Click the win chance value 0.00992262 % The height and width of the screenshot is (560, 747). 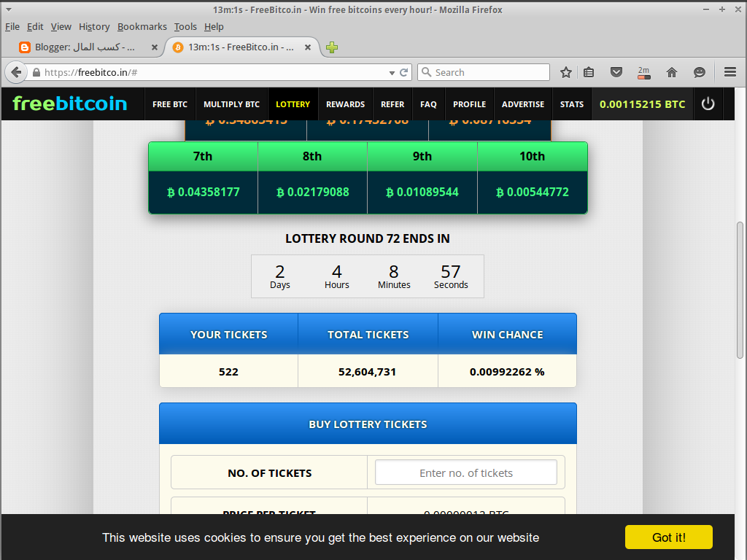click(x=507, y=372)
